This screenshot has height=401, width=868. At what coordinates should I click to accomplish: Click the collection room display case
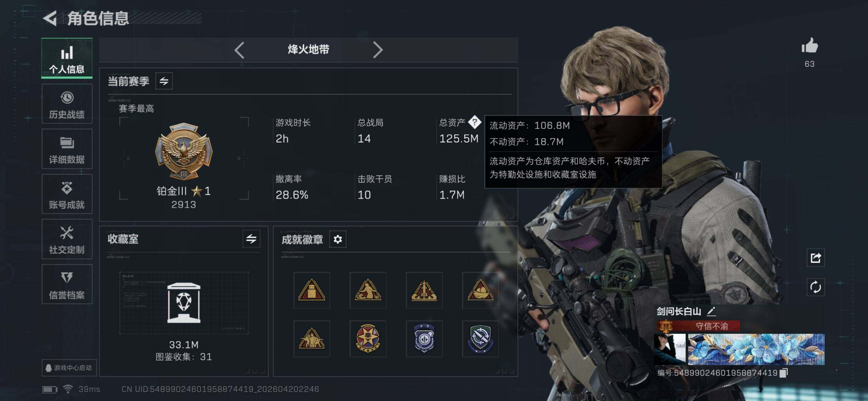184,303
